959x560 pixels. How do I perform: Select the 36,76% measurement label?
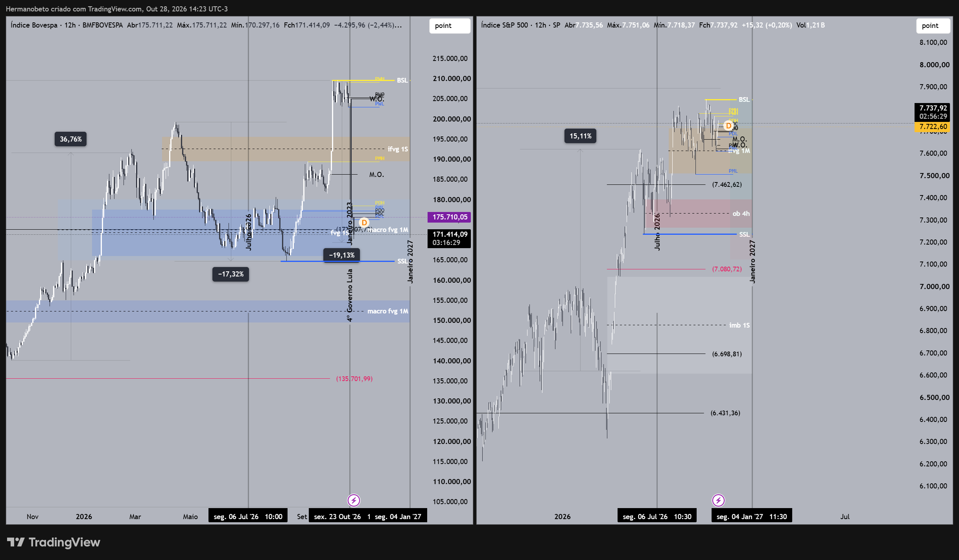(70, 139)
